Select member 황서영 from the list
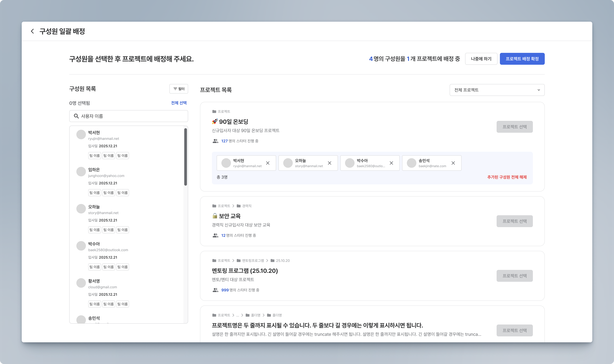This screenshot has width=614, height=364. [94, 281]
